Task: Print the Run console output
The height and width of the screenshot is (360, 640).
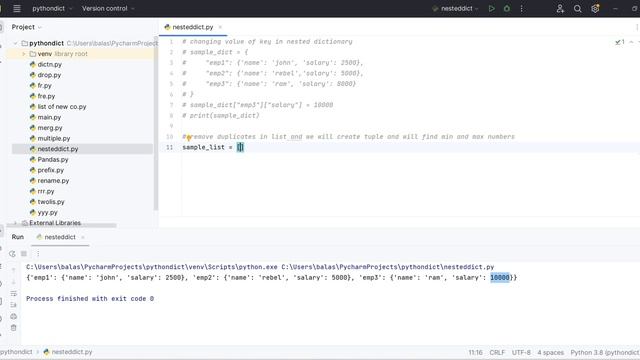Action: 13,316
